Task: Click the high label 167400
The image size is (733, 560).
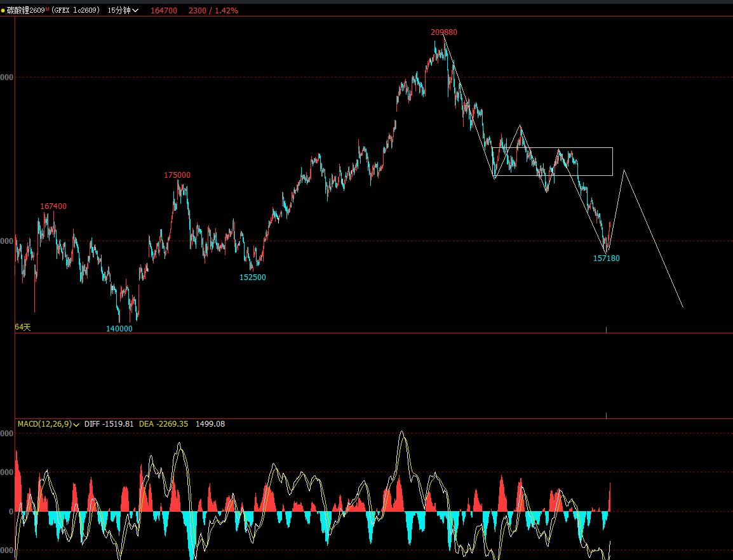Action: point(53,206)
